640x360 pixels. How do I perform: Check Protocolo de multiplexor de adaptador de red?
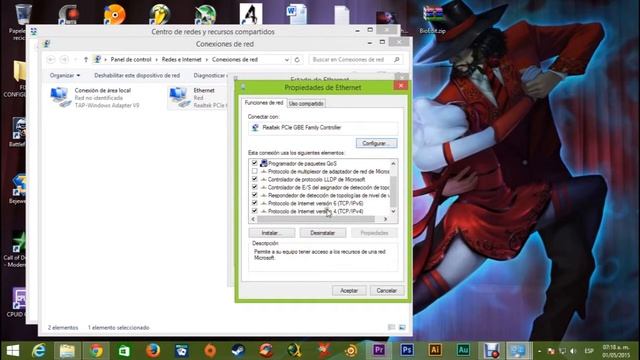(255, 171)
